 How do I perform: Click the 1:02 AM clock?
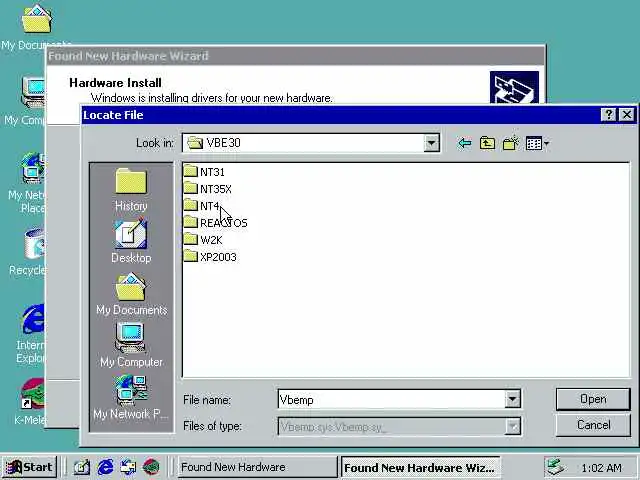click(x=602, y=468)
